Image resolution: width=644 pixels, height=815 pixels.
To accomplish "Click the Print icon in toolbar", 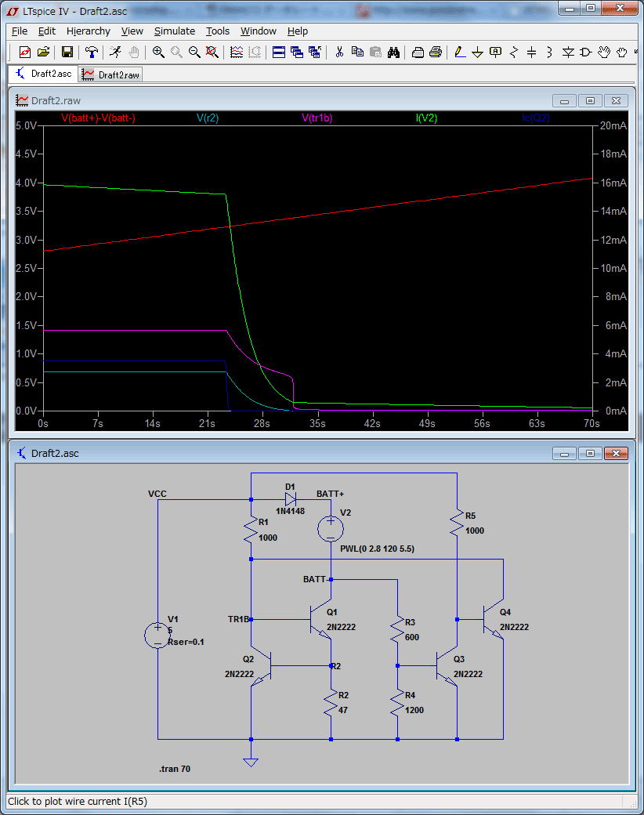I will click(436, 52).
